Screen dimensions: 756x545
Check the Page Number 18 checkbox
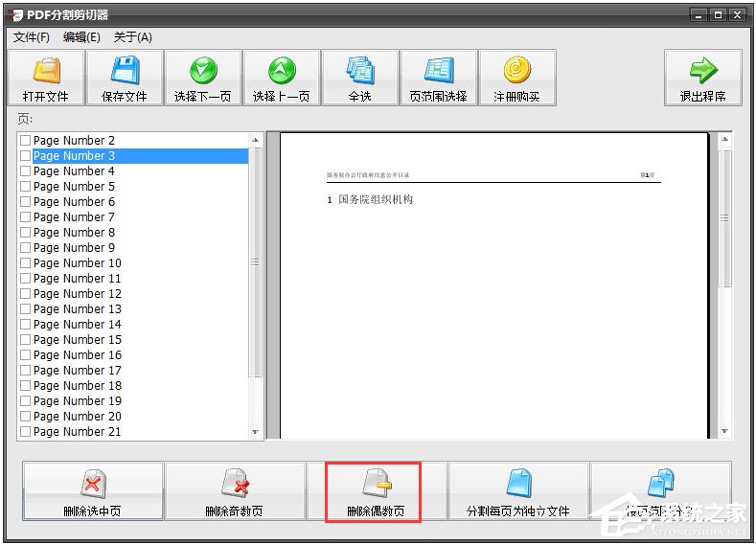coord(25,385)
